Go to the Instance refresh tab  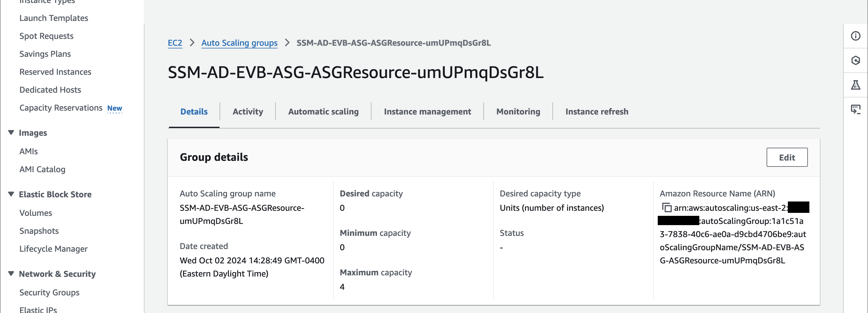pos(596,112)
